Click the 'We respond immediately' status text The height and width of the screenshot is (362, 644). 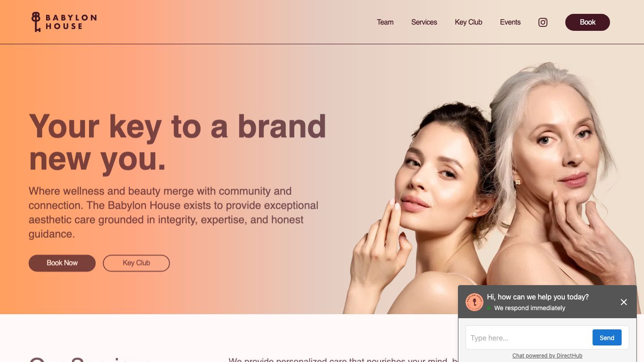530,308
